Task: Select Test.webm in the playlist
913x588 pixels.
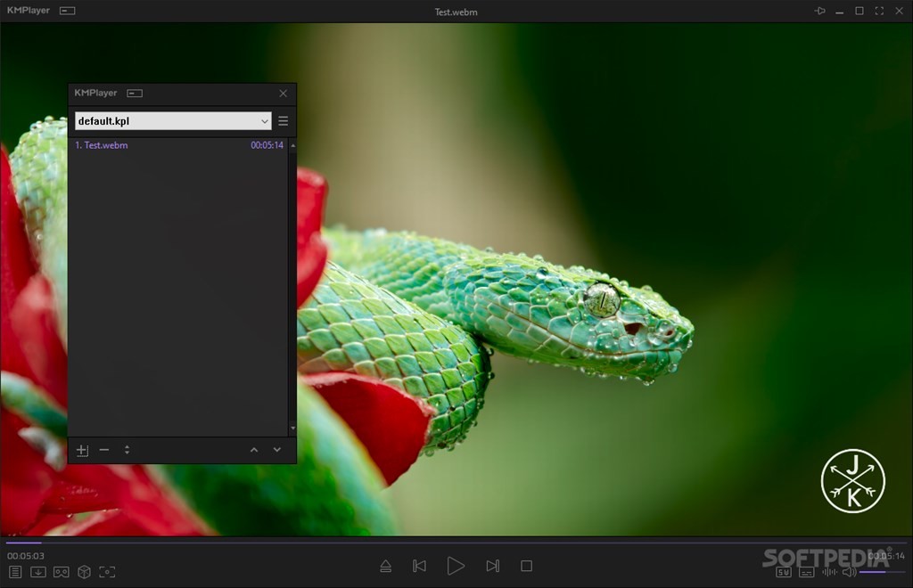Action: click(x=101, y=144)
